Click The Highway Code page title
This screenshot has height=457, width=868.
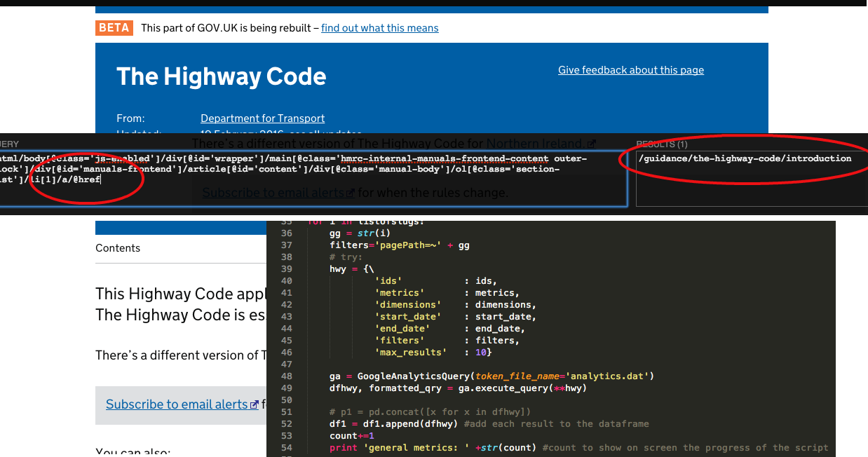221,76
